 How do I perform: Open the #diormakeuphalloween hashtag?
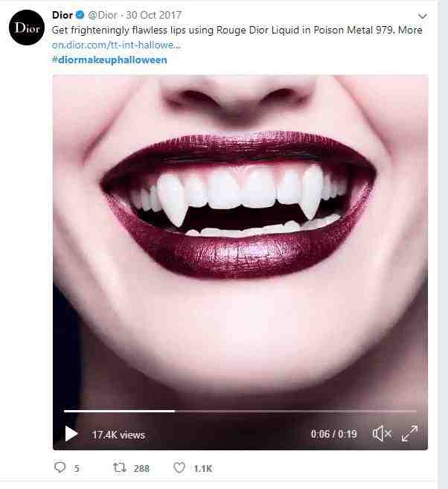tap(109, 60)
